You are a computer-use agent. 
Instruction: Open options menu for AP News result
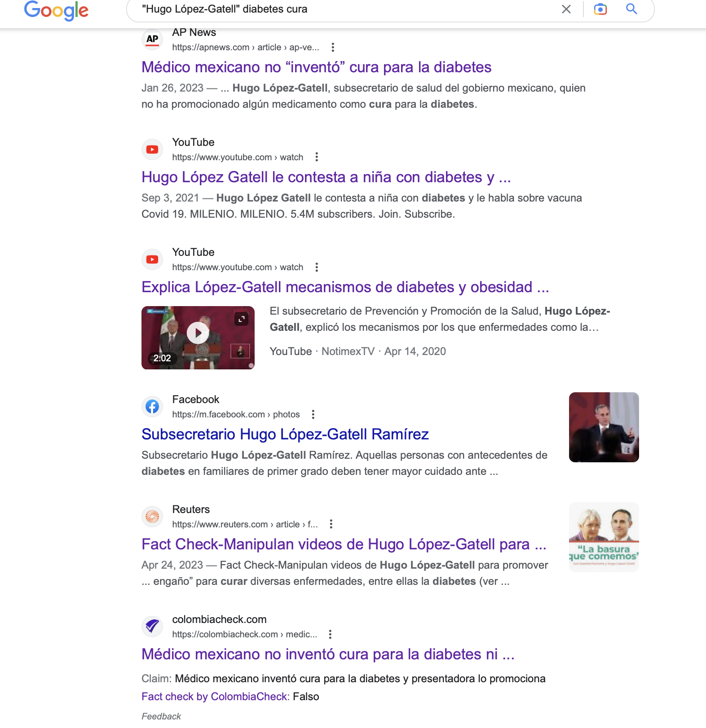tap(333, 47)
